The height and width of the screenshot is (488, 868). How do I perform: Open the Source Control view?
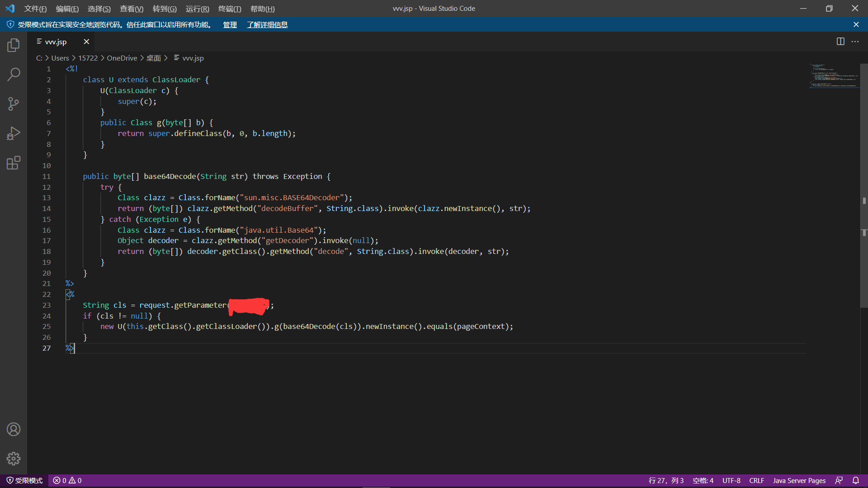pyautogui.click(x=14, y=104)
